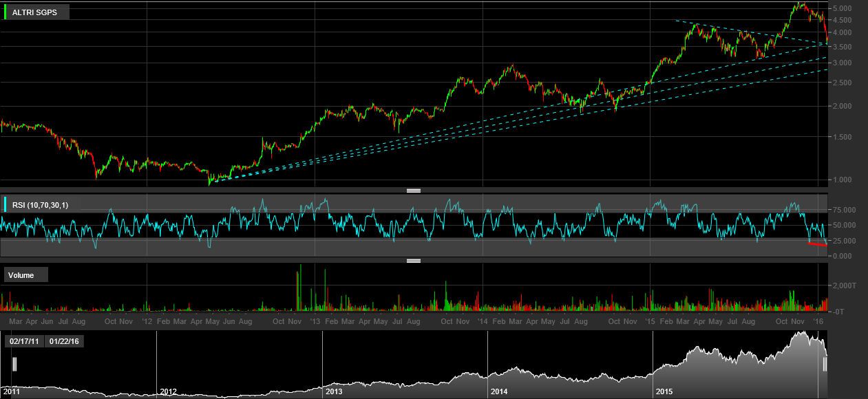Click the 2014 marker in the navigator
Image resolution: width=868 pixels, height=399 pixels.
point(499,391)
